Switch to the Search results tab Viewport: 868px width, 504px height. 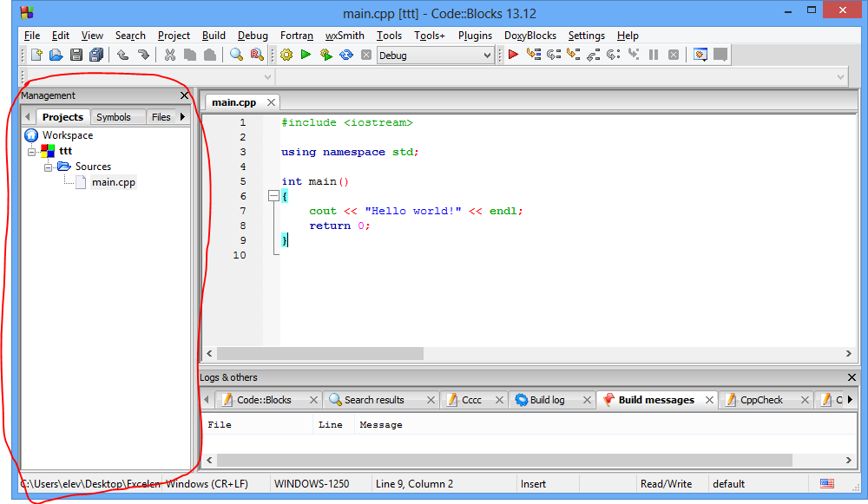click(381, 400)
